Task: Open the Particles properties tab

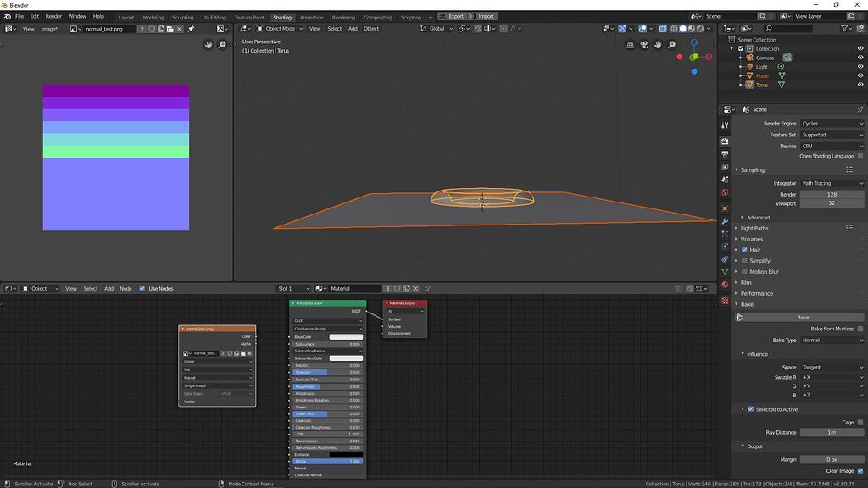Action: [725, 234]
